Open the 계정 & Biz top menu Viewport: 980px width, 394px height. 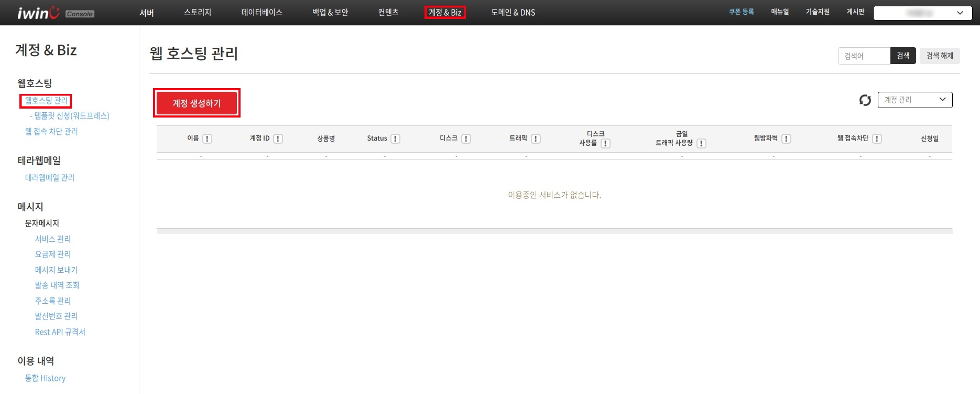click(x=445, y=13)
